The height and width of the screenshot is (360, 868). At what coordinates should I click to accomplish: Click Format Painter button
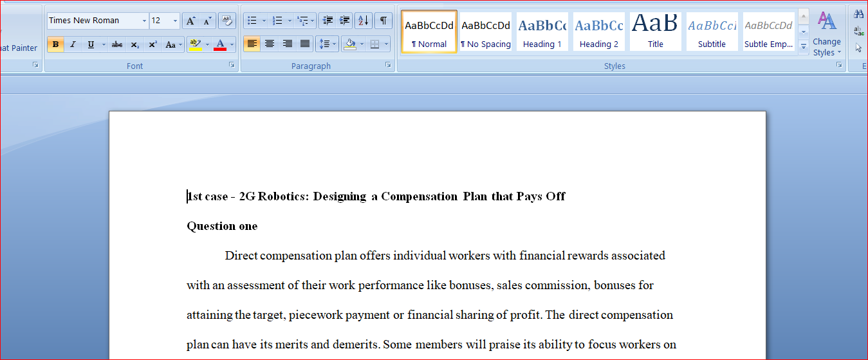coord(18,48)
